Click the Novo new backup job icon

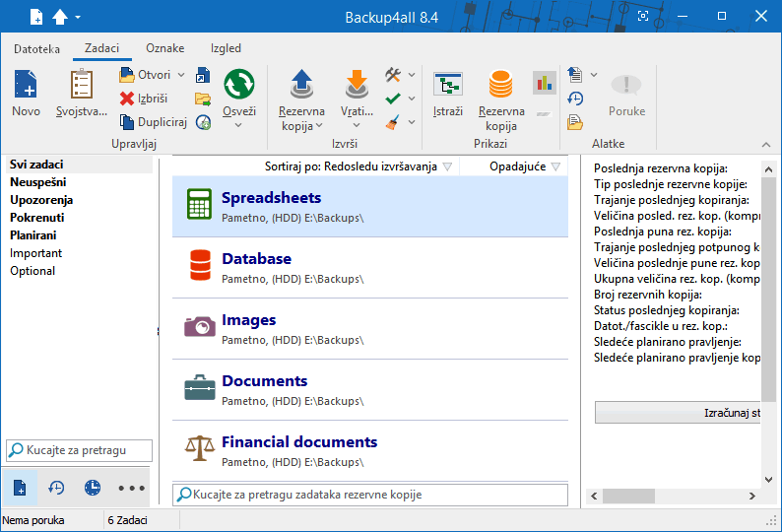(26, 84)
